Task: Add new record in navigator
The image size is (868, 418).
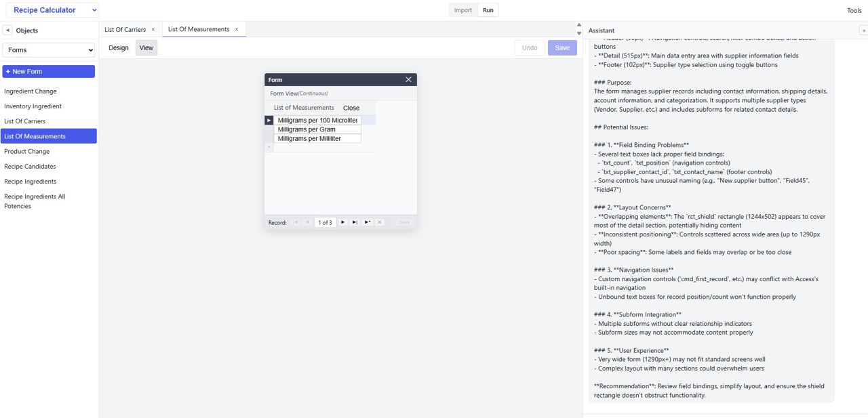Action: 367,222
